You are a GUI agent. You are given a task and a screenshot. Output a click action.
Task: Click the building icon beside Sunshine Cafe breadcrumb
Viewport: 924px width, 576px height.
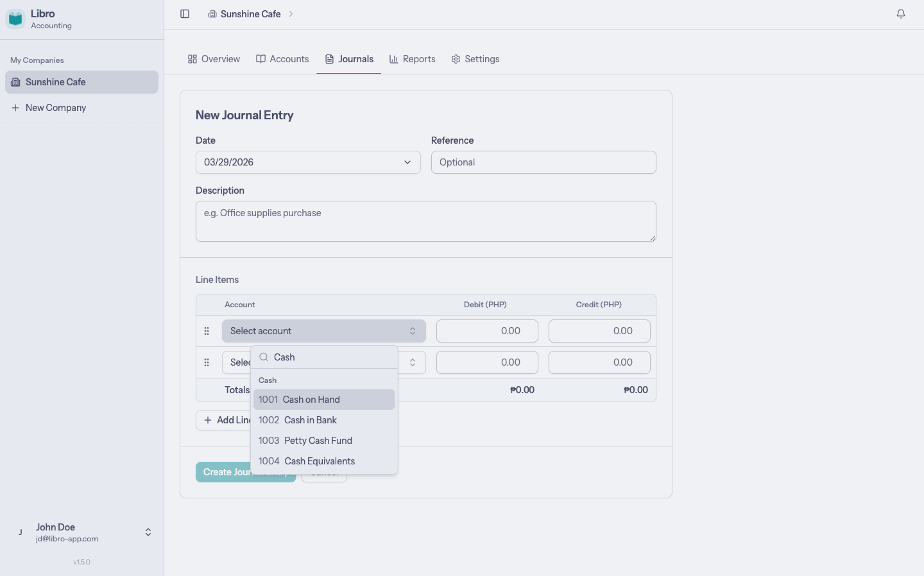point(212,13)
